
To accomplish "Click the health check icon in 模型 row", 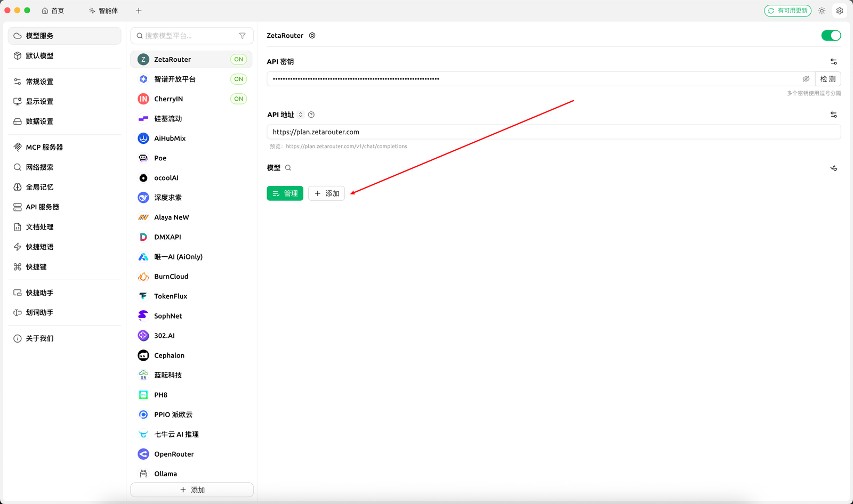I will coord(834,168).
